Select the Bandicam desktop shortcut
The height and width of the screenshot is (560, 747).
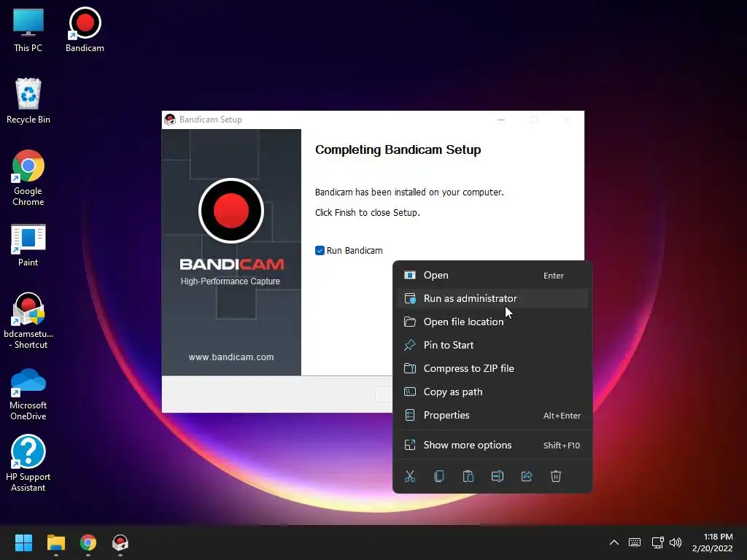tap(85, 30)
